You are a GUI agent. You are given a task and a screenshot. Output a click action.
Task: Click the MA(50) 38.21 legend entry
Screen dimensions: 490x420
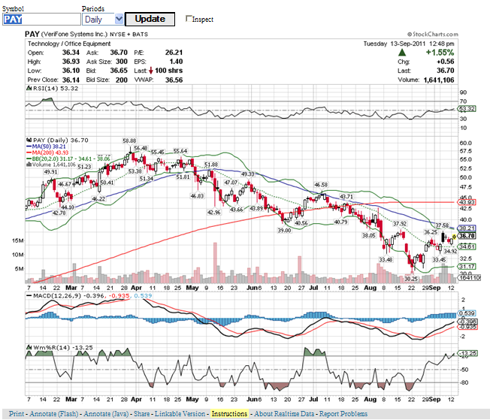pyautogui.click(x=46, y=146)
